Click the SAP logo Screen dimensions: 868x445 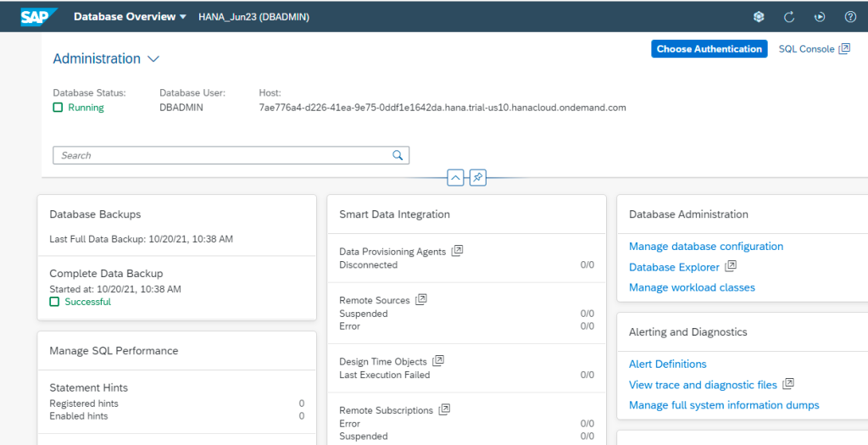pyautogui.click(x=39, y=17)
